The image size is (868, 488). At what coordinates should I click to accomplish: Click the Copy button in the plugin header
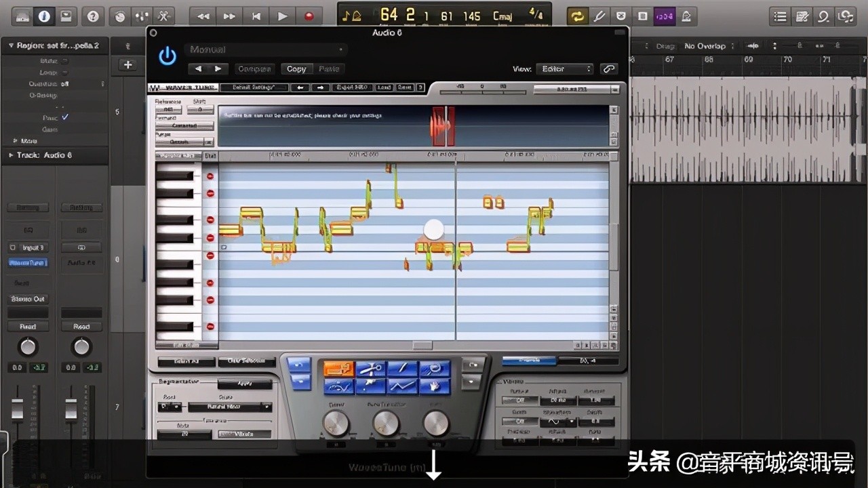click(x=296, y=68)
